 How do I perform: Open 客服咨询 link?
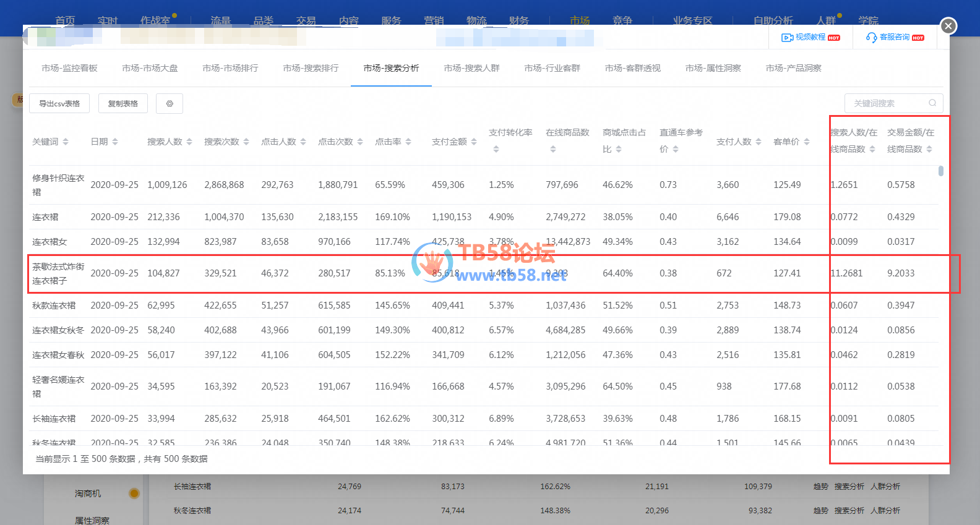point(895,38)
